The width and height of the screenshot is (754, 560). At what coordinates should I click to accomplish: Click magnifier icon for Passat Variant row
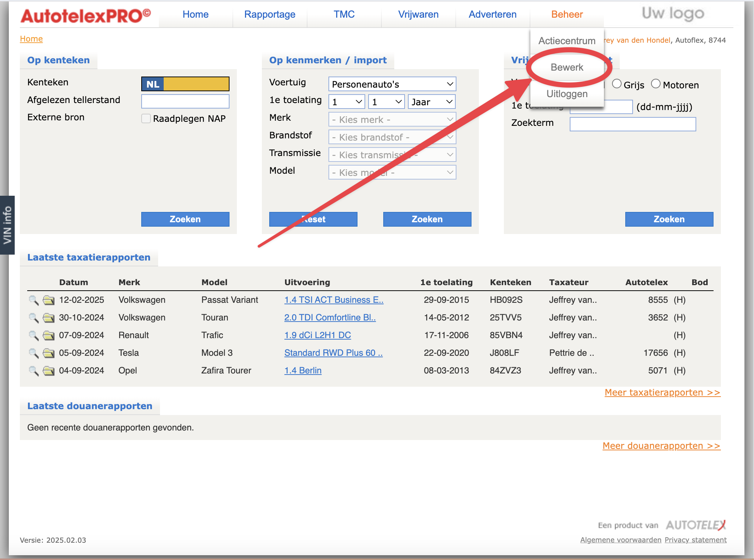tap(33, 300)
